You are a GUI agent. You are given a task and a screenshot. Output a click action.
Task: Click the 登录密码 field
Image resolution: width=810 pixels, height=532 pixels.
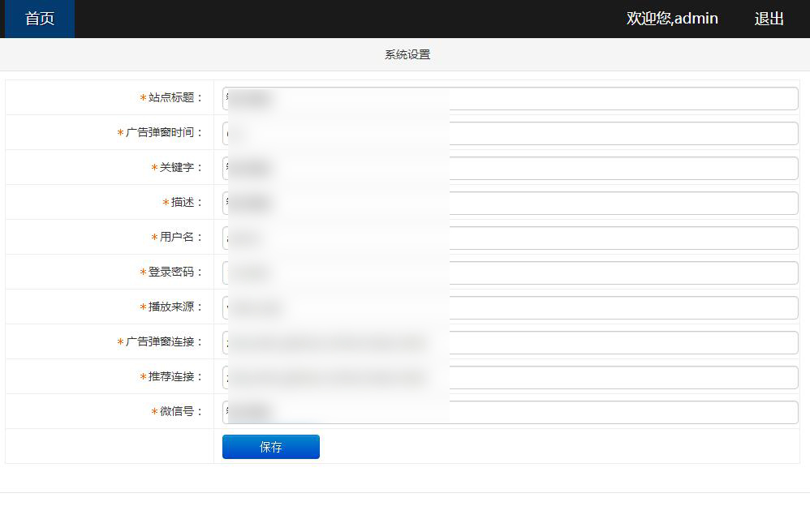510,272
